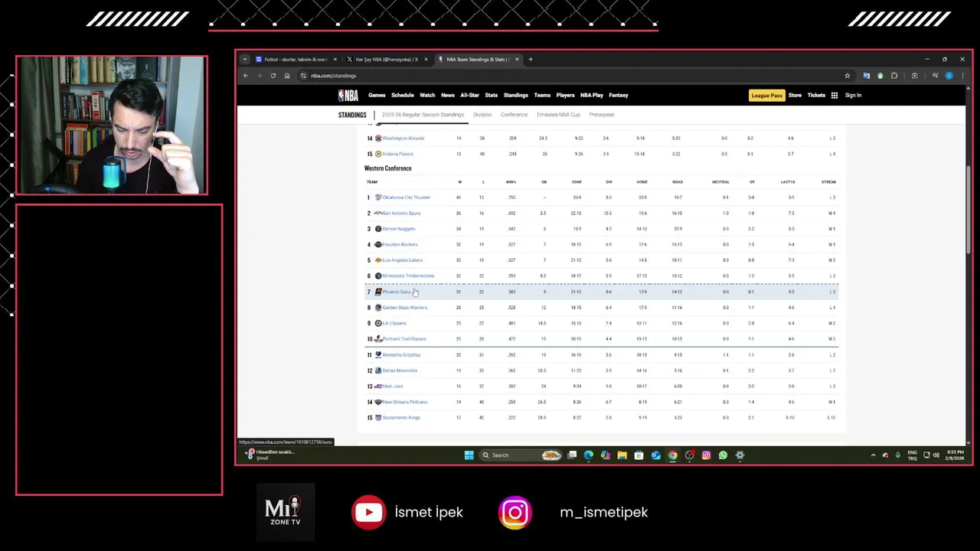Image resolution: width=980 pixels, height=551 pixels.
Task: Open the San Antonio Spurs team link
Action: tap(401, 214)
